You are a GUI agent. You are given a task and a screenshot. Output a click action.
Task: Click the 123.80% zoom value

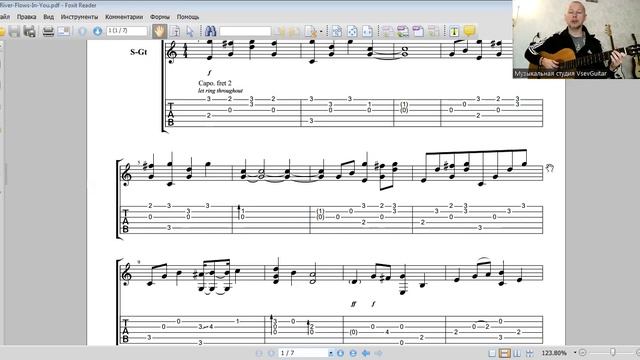pyautogui.click(x=554, y=353)
